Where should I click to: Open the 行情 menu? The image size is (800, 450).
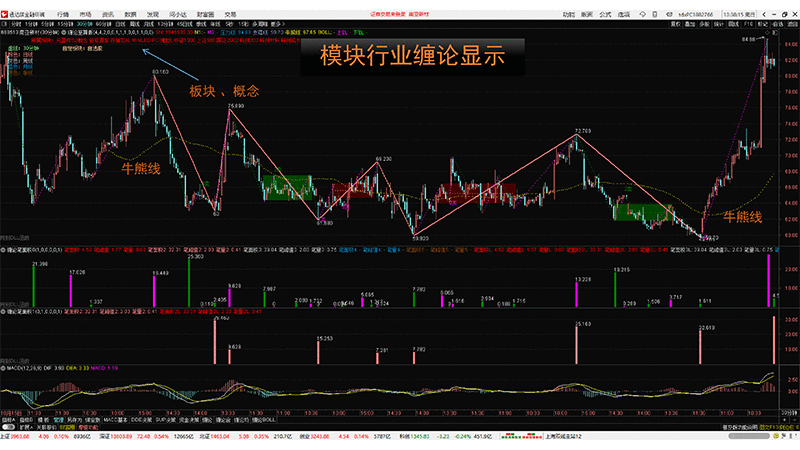tap(63, 14)
